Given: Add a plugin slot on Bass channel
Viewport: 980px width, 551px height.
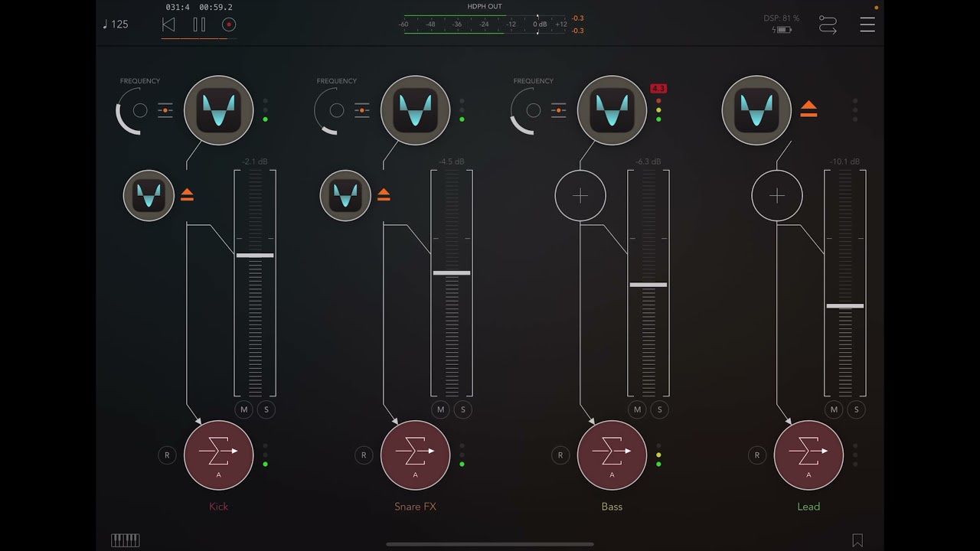Looking at the screenshot, I should (580, 196).
